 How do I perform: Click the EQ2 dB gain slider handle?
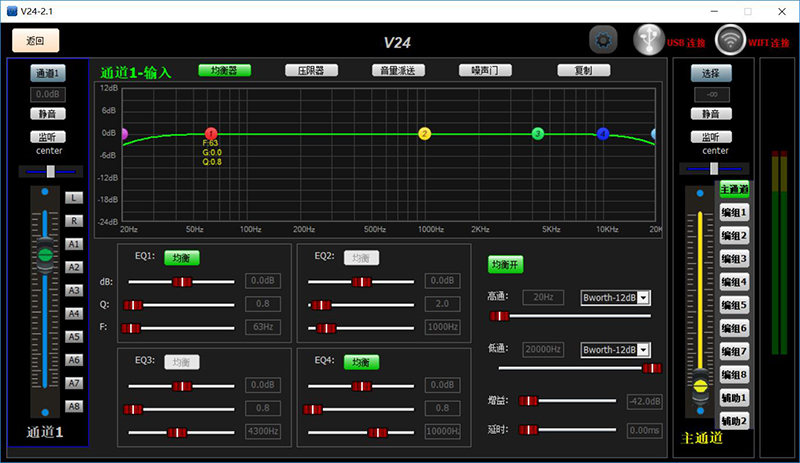(x=362, y=282)
